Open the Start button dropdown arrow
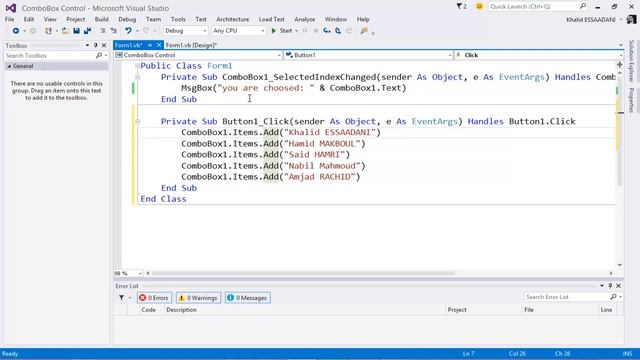The image size is (640, 360). 296,31
